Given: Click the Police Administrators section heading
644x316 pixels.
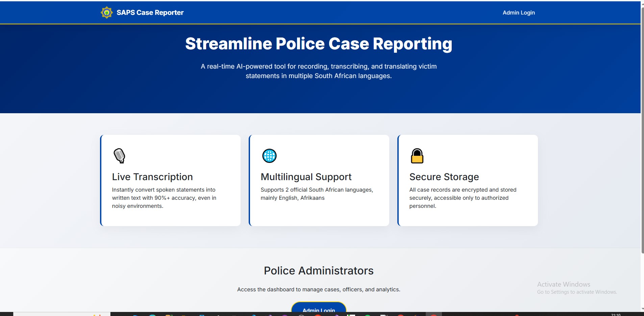Looking at the screenshot, I should pos(318,271).
